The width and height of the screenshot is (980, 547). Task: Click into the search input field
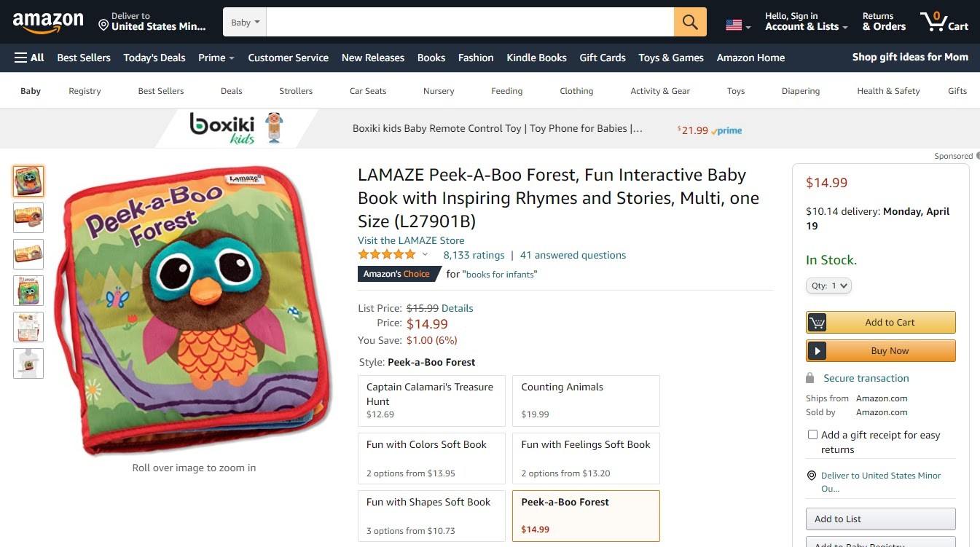point(470,22)
